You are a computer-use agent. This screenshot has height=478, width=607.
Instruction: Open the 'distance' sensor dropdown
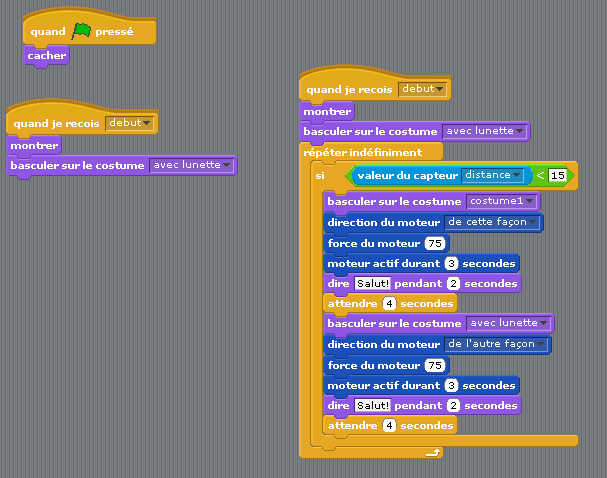tap(492, 175)
